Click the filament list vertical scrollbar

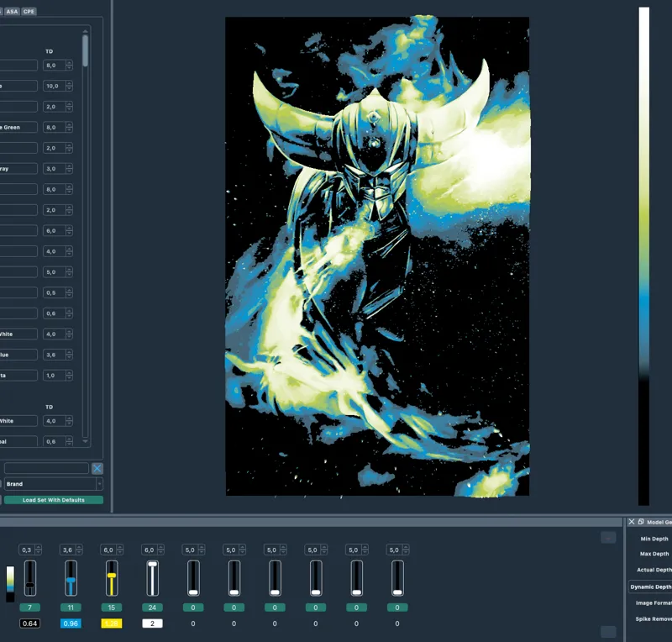click(x=86, y=50)
